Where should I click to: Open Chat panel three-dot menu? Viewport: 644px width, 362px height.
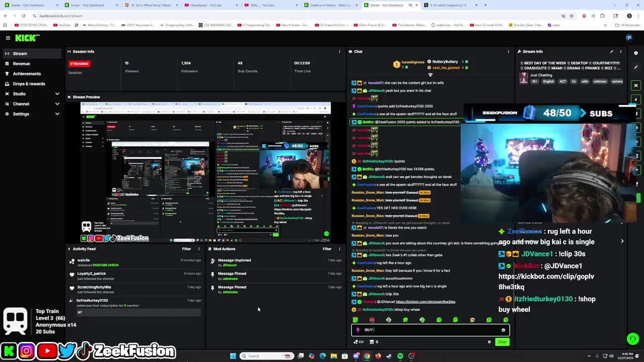(508, 51)
